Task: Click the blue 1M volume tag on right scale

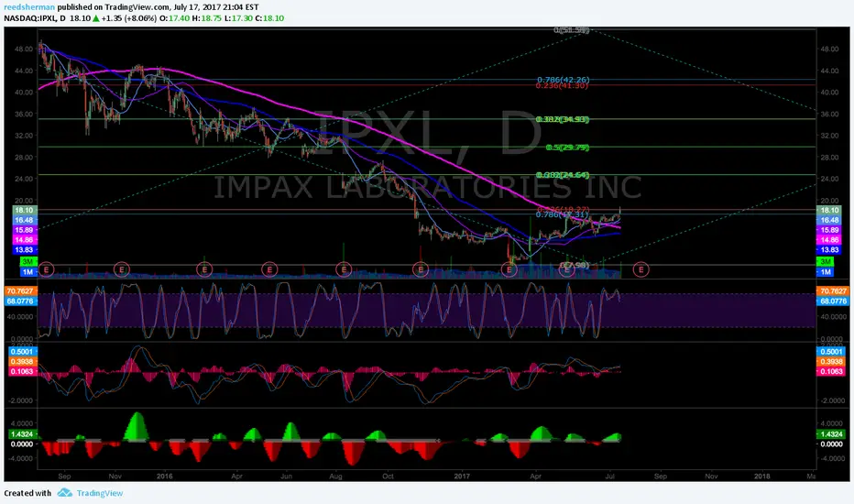Action: [825, 271]
